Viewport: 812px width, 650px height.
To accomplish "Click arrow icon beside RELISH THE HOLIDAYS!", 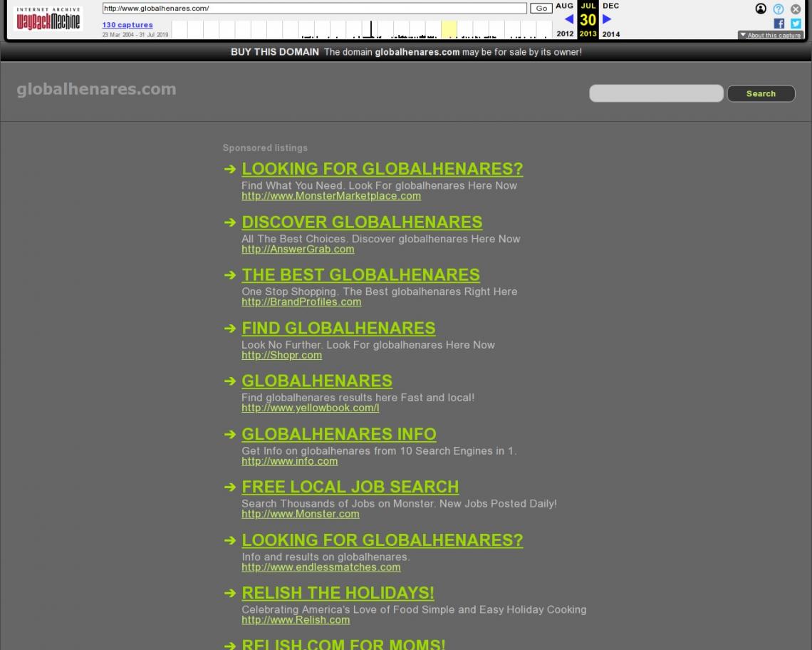I will click(230, 594).
